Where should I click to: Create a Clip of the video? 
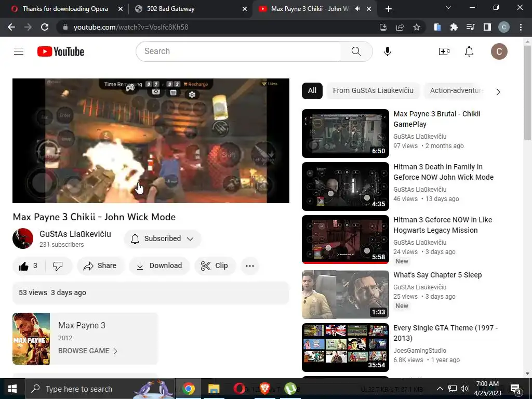(215, 265)
